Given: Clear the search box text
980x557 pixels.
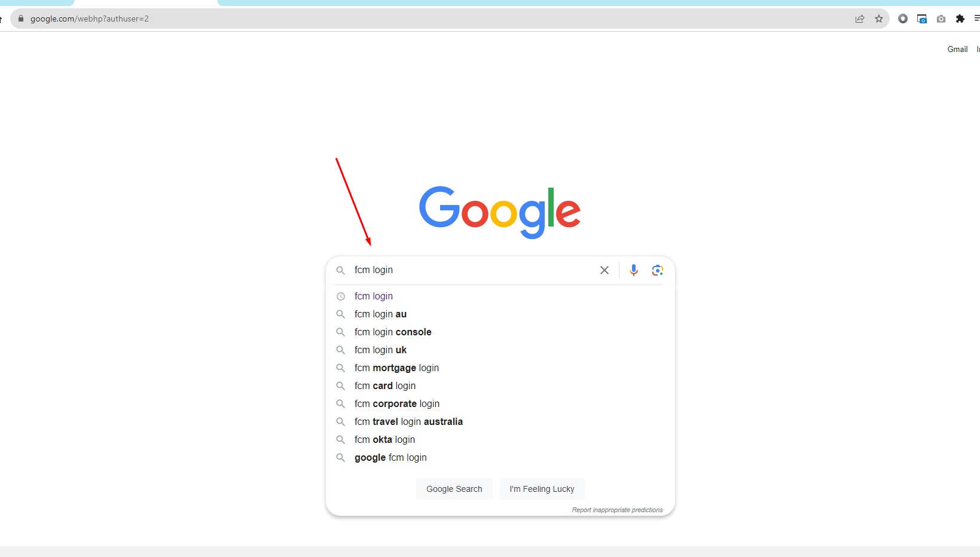Looking at the screenshot, I should 605,270.
